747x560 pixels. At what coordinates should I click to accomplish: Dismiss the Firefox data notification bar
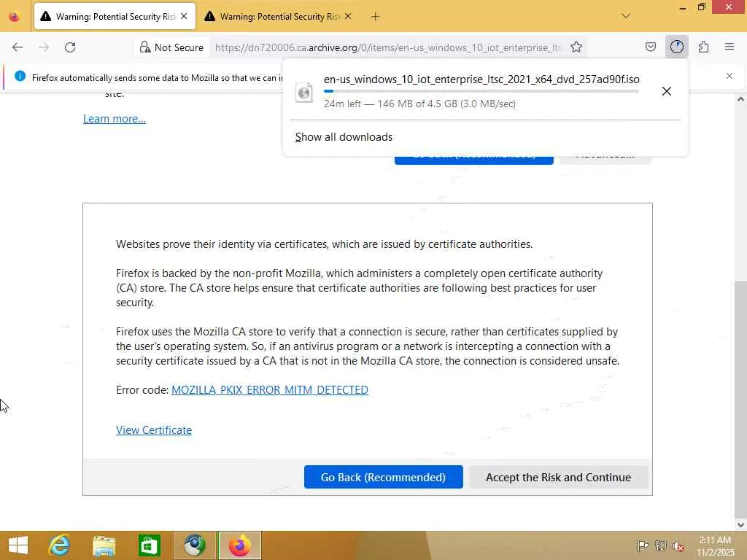tap(729, 76)
